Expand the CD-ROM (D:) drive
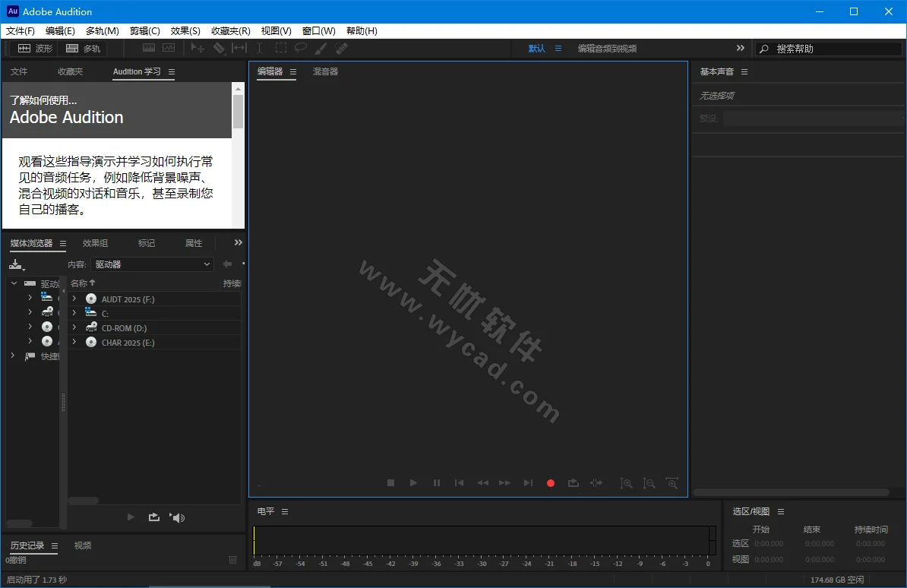This screenshot has width=907, height=588. [74, 327]
